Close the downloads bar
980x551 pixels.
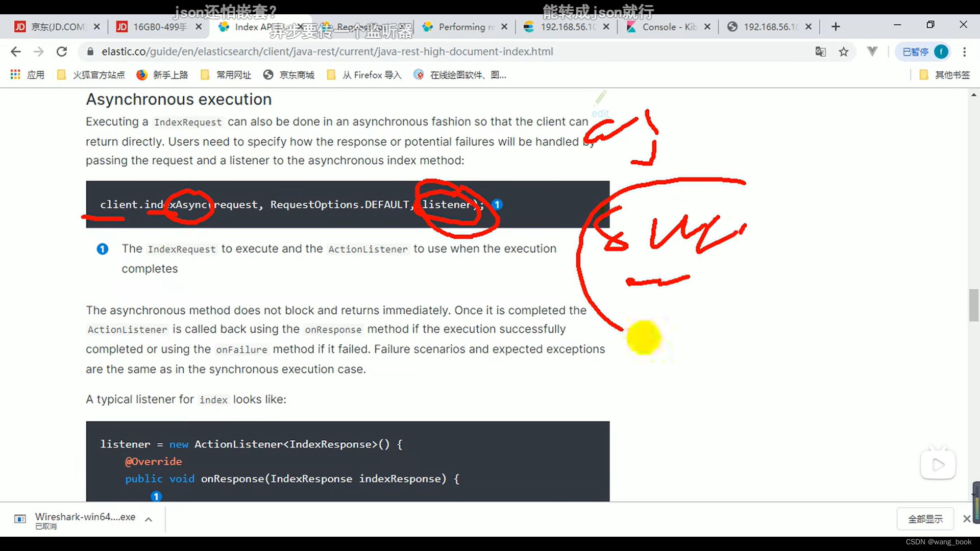click(x=967, y=519)
